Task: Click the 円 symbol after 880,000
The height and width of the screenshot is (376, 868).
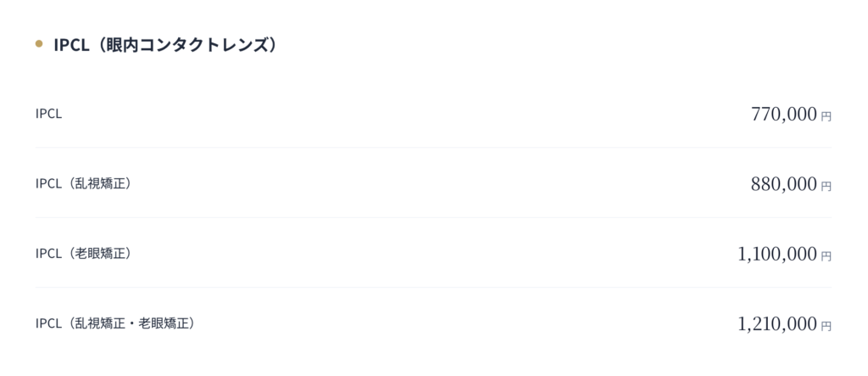Action: click(826, 187)
